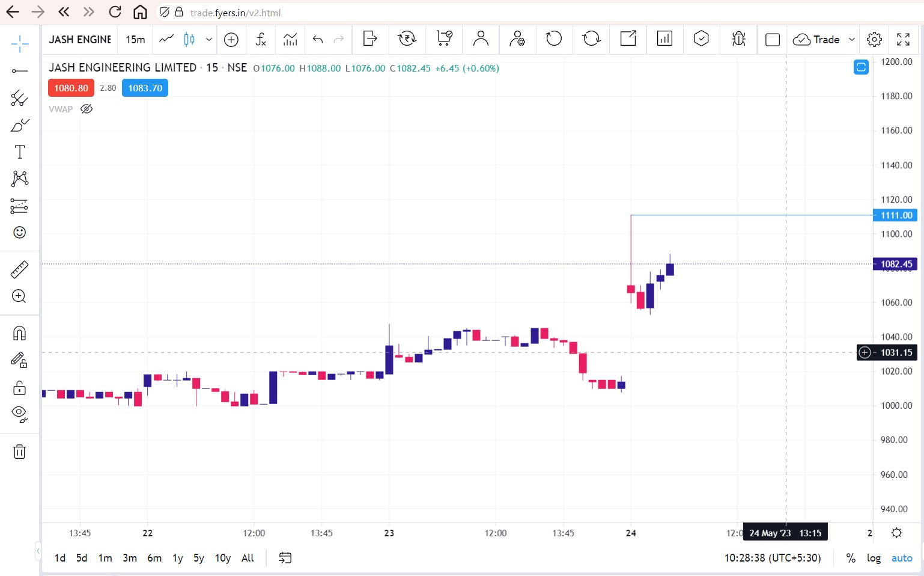Select candlestick chart style
924x576 pixels.
pyautogui.click(x=189, y=40)
